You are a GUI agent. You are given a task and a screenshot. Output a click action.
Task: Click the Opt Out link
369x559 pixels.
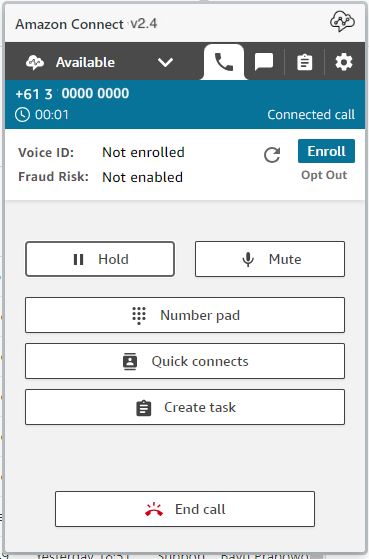[x=324, y=175]
